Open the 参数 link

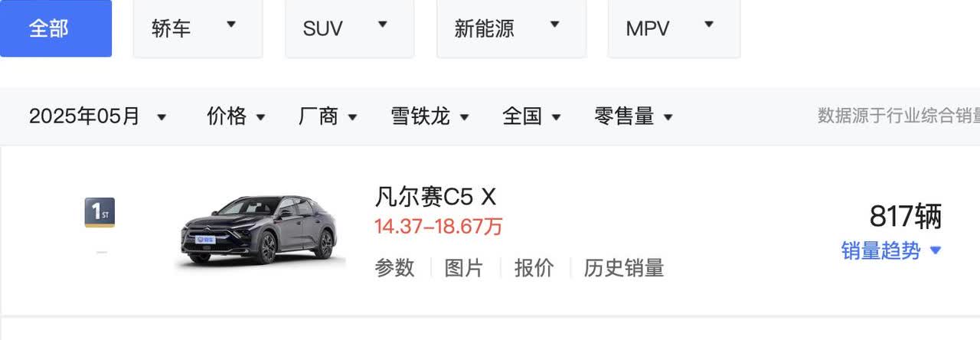click(x=394, y=268)
